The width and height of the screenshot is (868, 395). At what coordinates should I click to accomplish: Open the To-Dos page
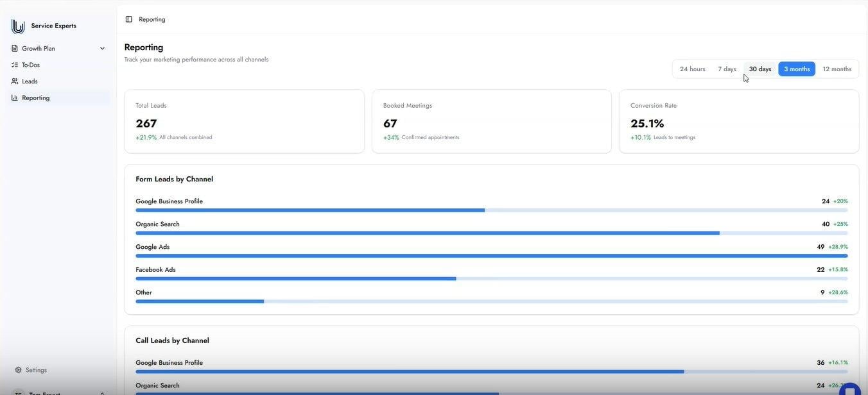tap(59, 65)
